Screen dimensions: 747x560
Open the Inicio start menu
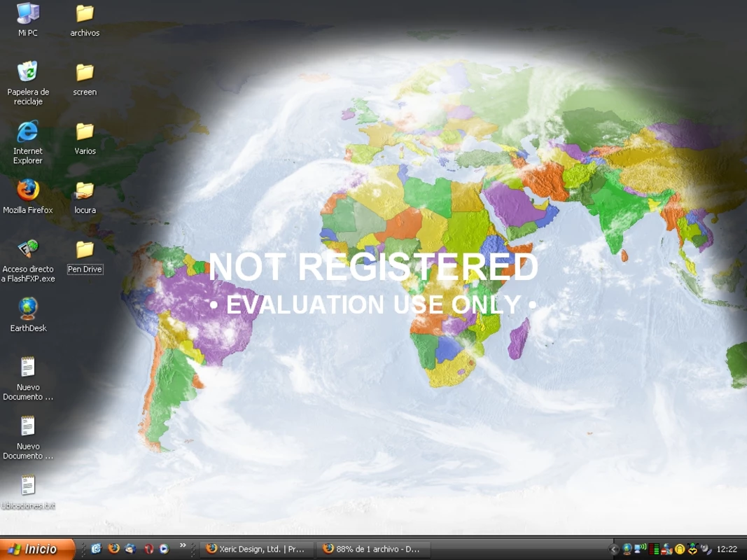[37, 549]
